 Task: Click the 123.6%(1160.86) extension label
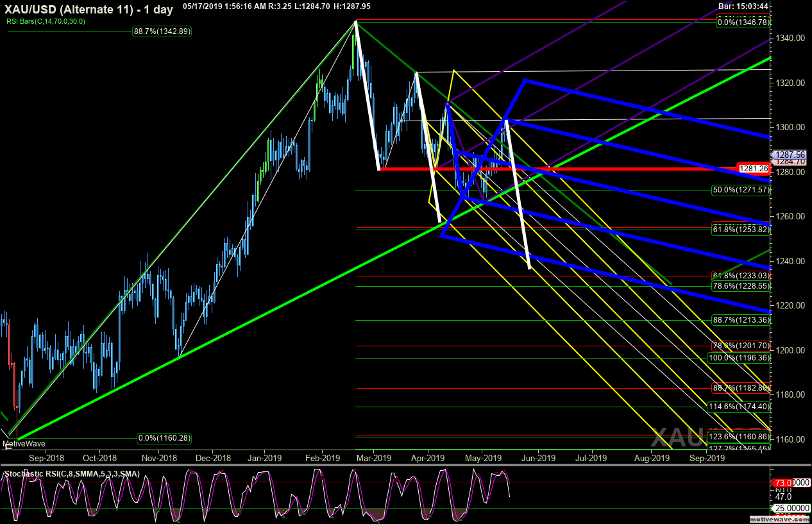pyautogui.click(x=738, y=436)
